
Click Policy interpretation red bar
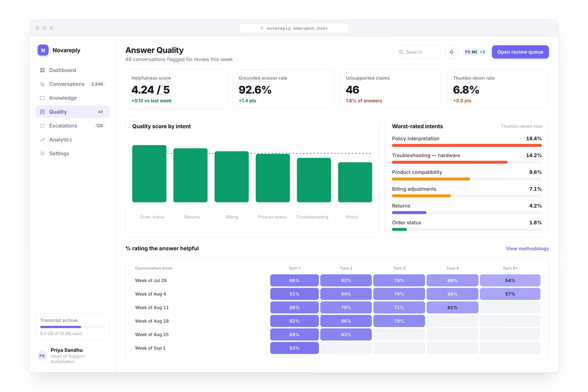point(467,146)
